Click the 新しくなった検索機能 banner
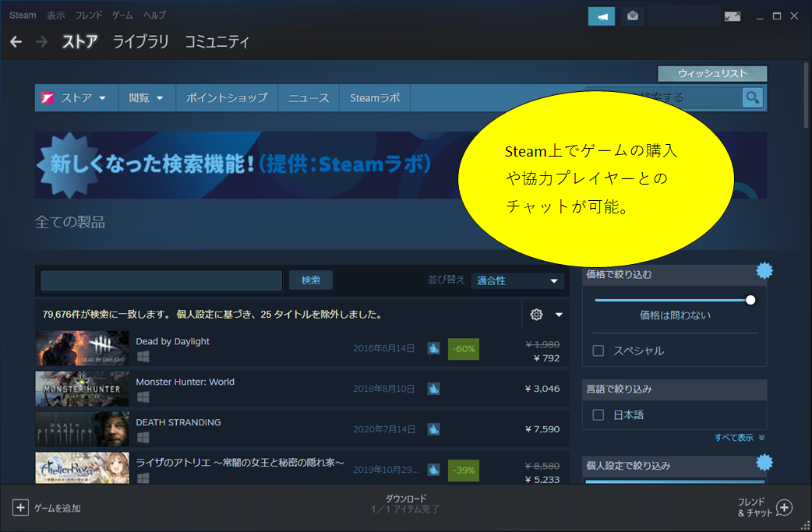Image resolution: width=812 pixels, height=532 pixels. click(246, 164)
